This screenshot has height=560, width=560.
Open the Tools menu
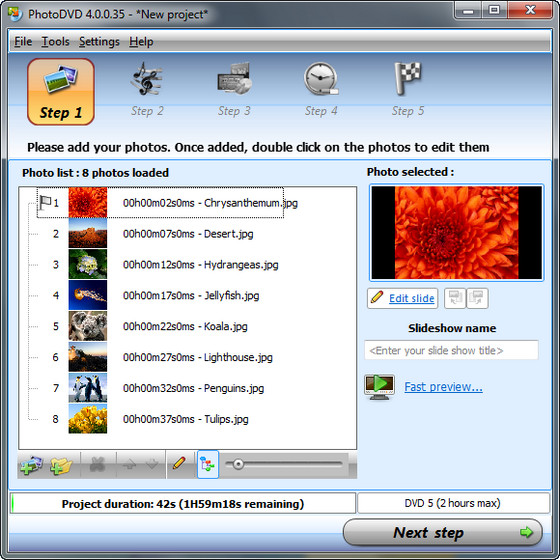pyautogui.click(x=55, y=42)
